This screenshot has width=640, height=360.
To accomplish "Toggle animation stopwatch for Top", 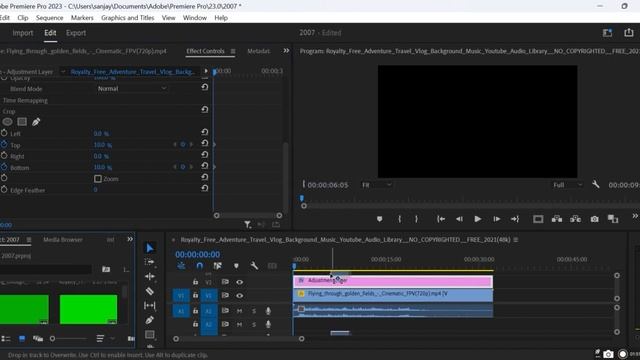I will tap(4, 144).
